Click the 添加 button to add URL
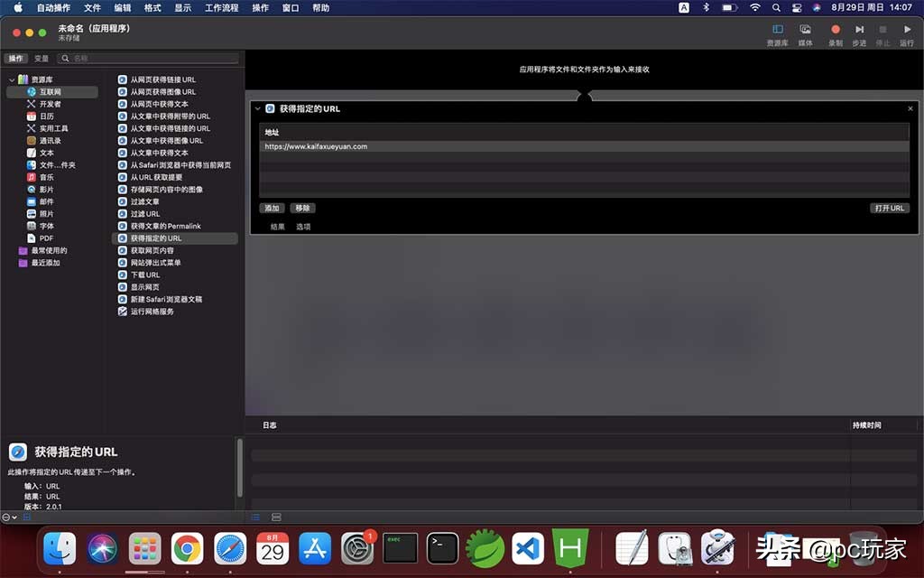Viewport: 924px width, 578px height. coord(272,208)
